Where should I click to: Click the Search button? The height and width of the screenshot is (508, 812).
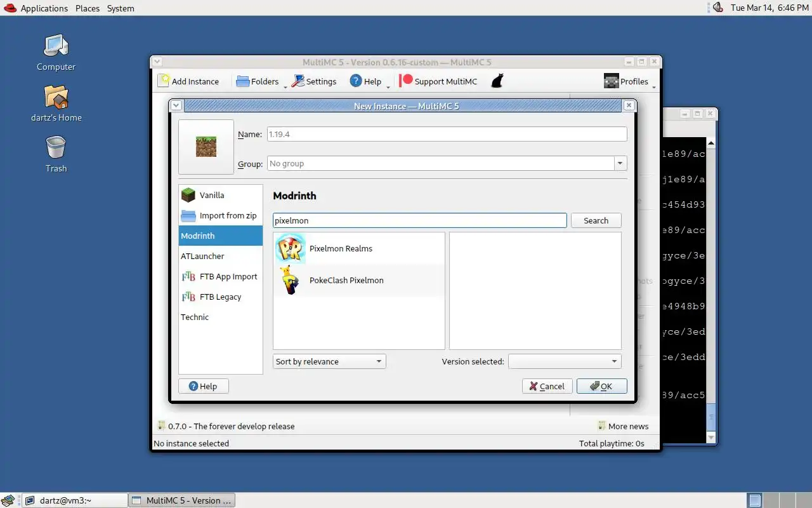tap(596, 220)
